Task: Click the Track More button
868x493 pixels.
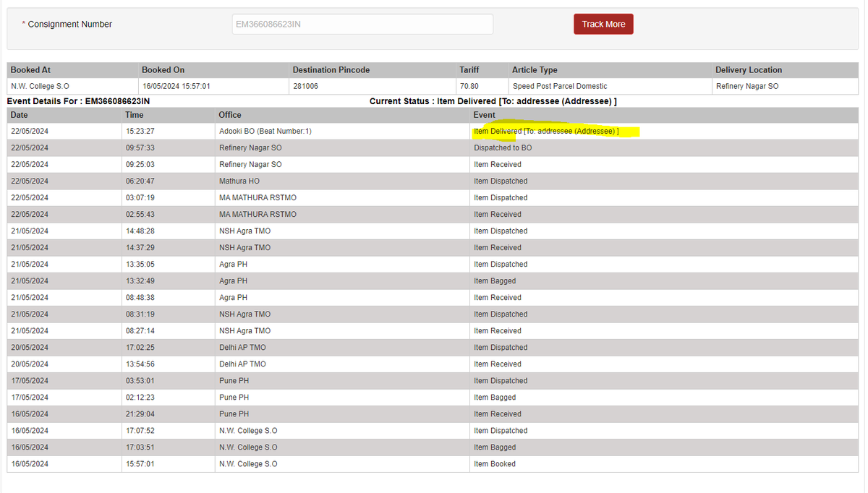Action: coord(603,24)
